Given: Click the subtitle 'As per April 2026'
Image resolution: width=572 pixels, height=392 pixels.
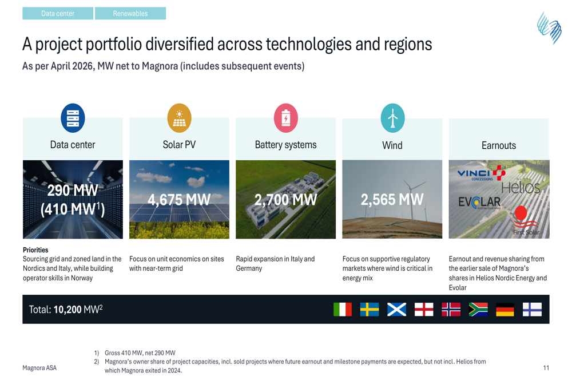Looking at the screenshot, I should (164, 66).
